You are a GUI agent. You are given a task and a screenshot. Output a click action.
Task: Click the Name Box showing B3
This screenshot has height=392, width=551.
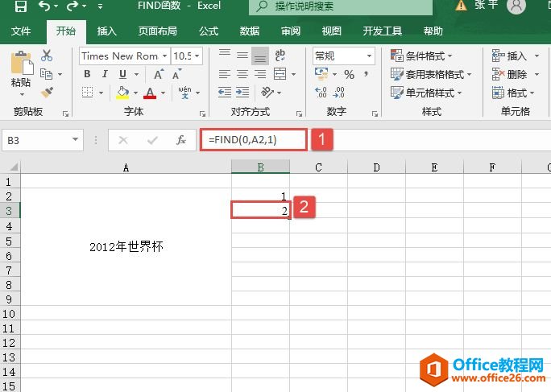pos(37,141)
